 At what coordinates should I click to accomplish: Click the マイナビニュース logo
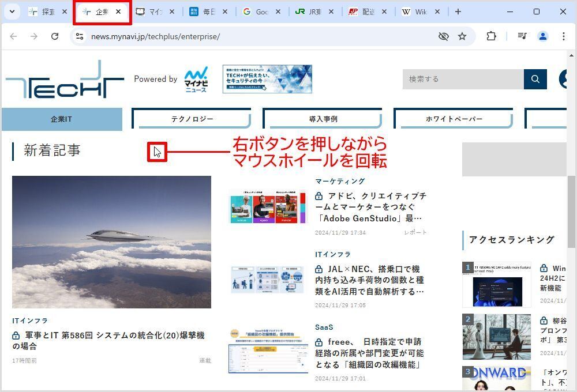point(196,80)
